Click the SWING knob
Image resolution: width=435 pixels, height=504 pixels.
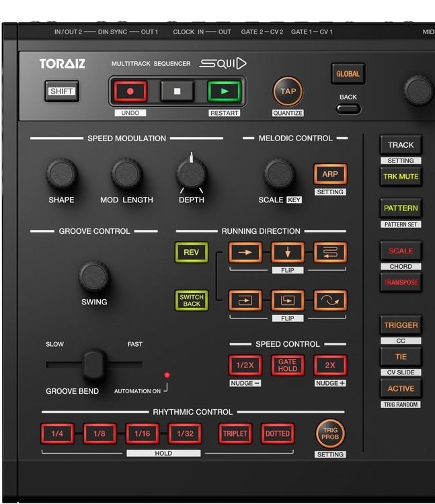click(94, 277)
